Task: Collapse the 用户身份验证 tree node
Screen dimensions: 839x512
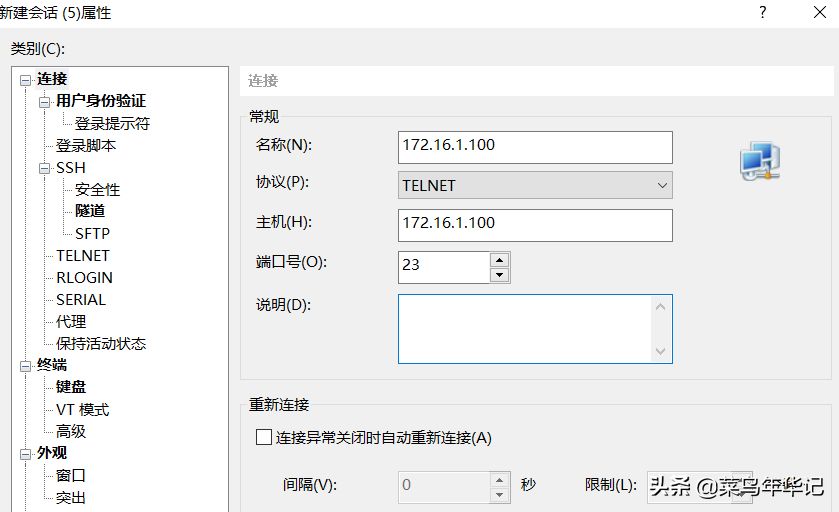Action: [x=44, y=102]
